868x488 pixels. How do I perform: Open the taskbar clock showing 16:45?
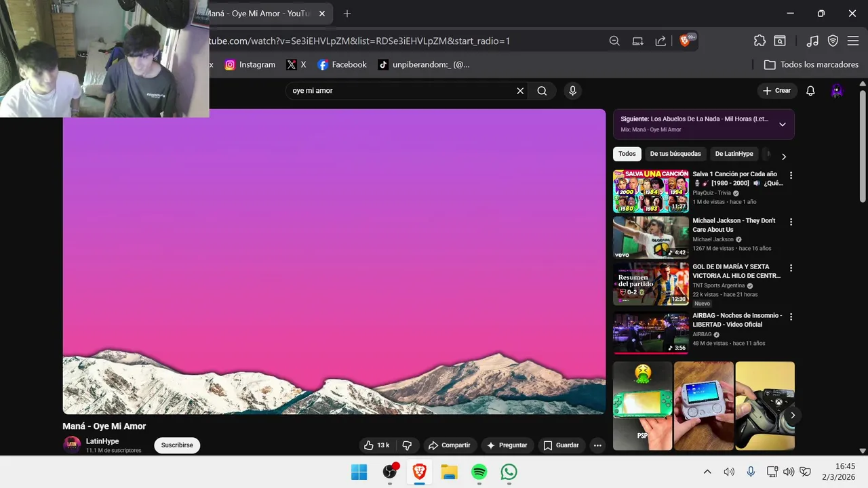(838, 472)
